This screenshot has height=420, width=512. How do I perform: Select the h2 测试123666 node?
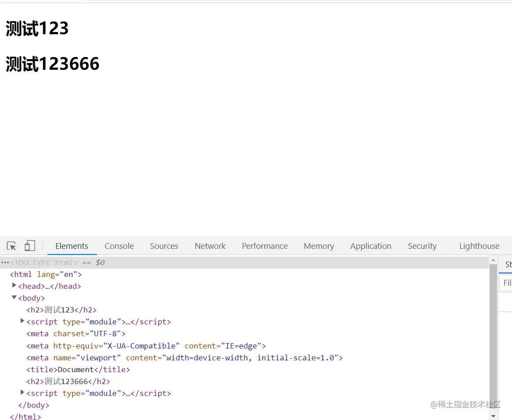(x=68, y=381)
